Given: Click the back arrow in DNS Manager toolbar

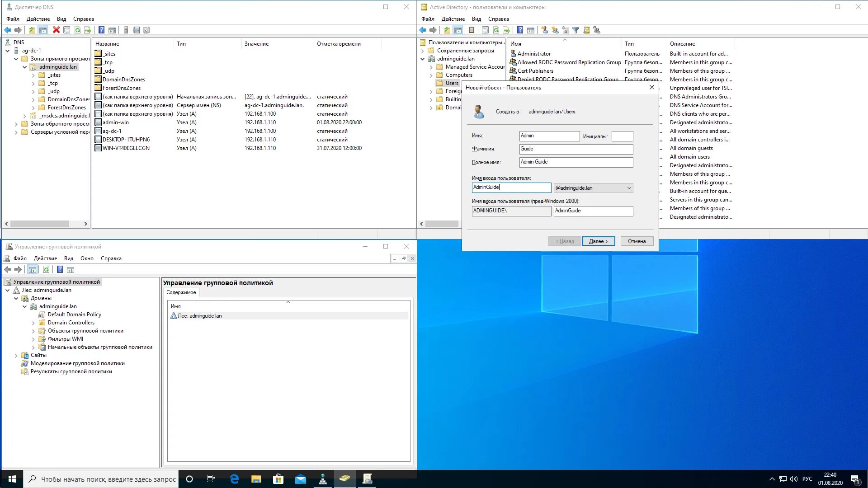Looking at the screenshot, I should click(x=8, y=30).
